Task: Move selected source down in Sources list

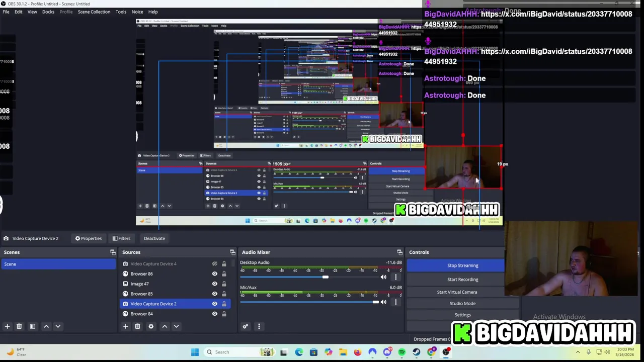Action: pyautogui.click(x=176, y=326)
